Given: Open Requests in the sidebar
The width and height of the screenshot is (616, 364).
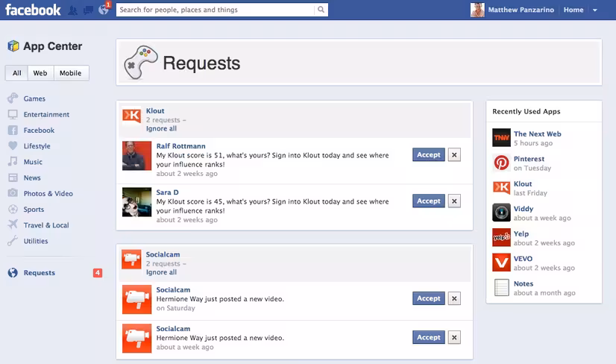Looking at the screenshot, I should click(40, 273).
